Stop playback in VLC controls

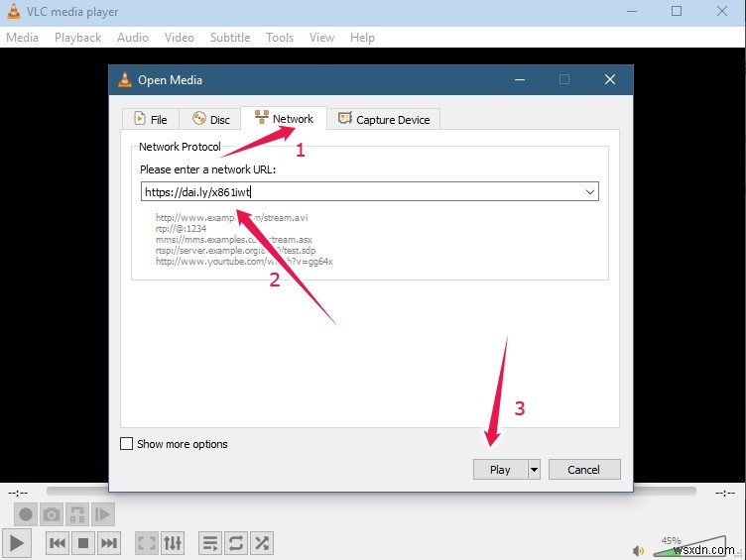coord(83,543)
